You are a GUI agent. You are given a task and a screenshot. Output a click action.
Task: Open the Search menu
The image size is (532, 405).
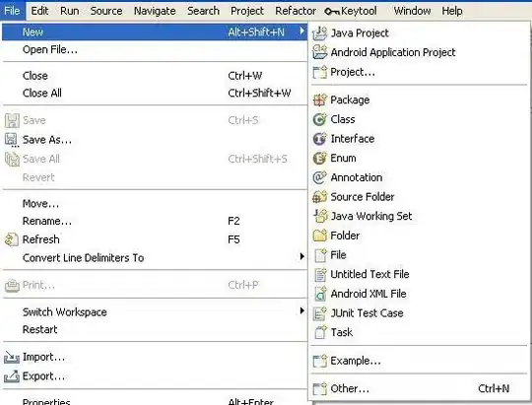click(203, 11)
